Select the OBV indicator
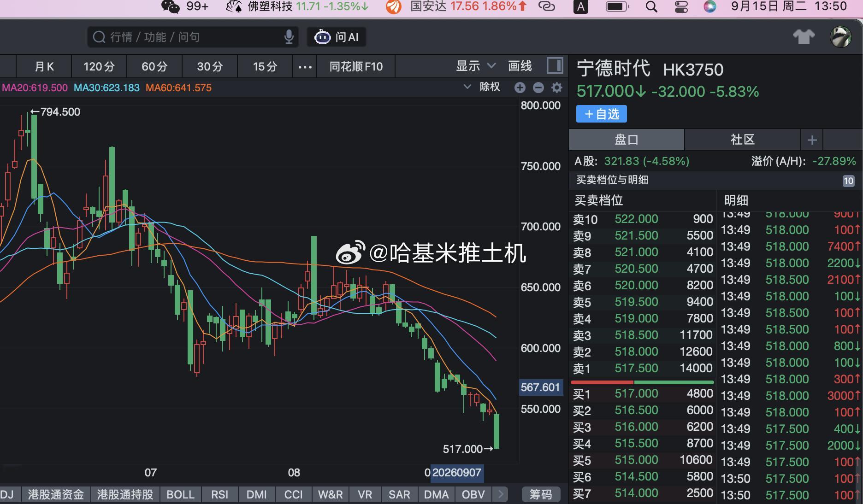The width and height of the screenshot is (863, 504). point(473,495)
